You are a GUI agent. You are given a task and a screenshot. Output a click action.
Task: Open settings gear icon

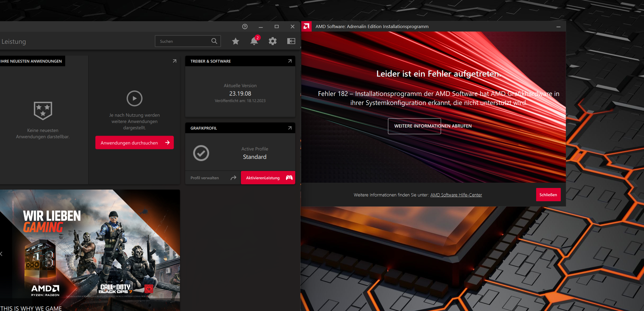click(272, 41)
